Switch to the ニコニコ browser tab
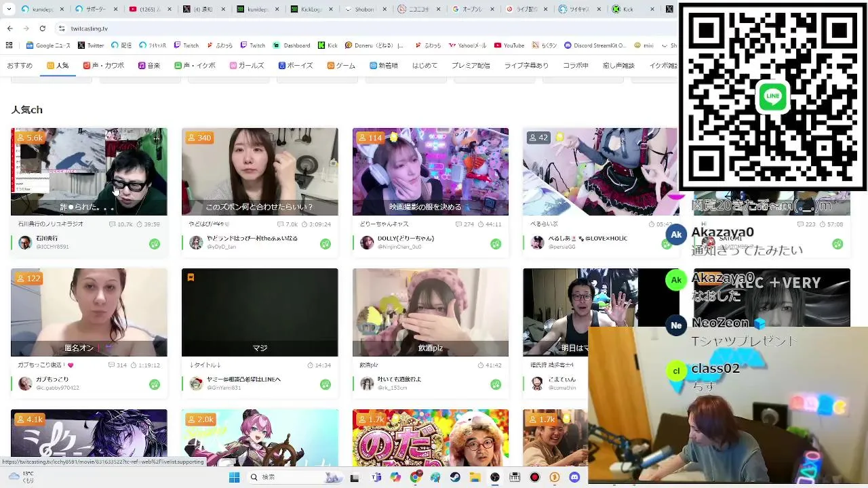The image size is (868, 488). click(x=418, y=9)
